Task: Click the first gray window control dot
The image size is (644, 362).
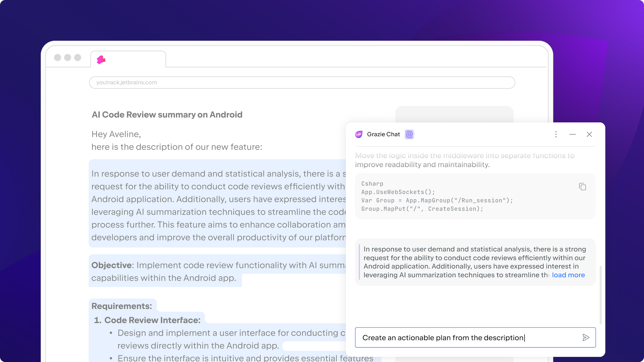Action: point(58,57)
